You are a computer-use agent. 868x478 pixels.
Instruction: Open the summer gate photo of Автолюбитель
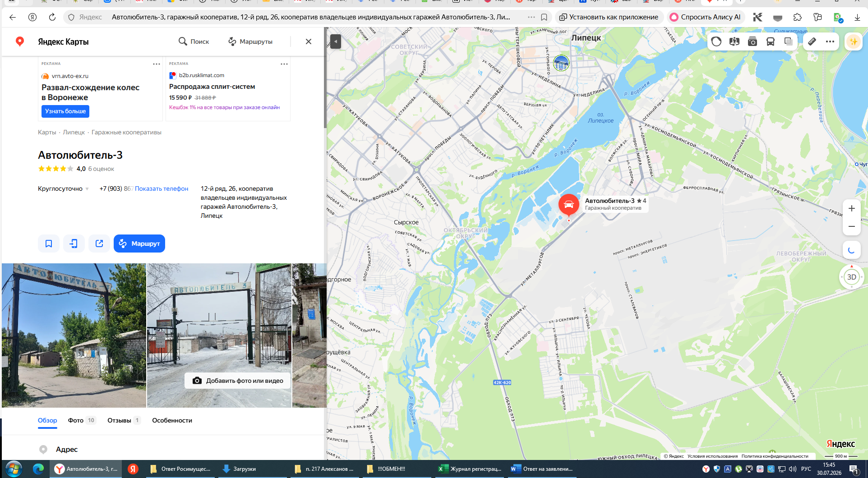pos(74,336)
